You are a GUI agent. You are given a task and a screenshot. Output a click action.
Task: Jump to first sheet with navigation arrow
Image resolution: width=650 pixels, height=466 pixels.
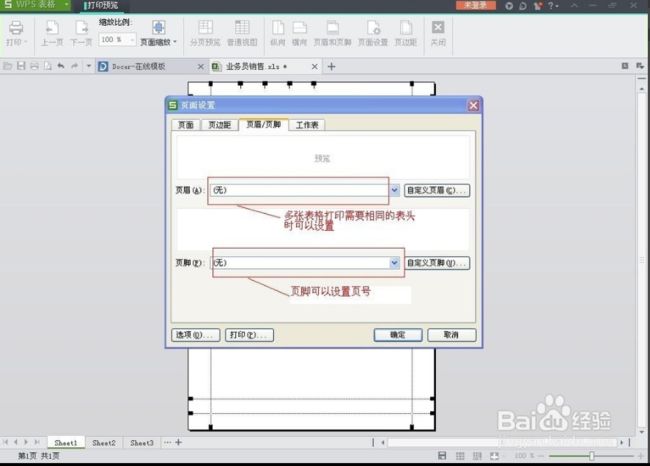tap(5, 442)
